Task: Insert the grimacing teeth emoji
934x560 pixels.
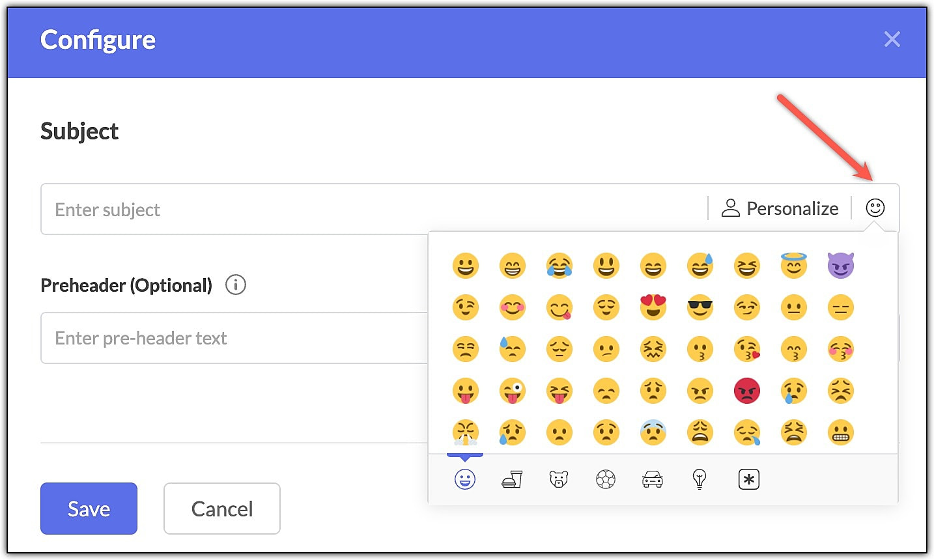Action: pyautogui.click(x=840, y=432)
